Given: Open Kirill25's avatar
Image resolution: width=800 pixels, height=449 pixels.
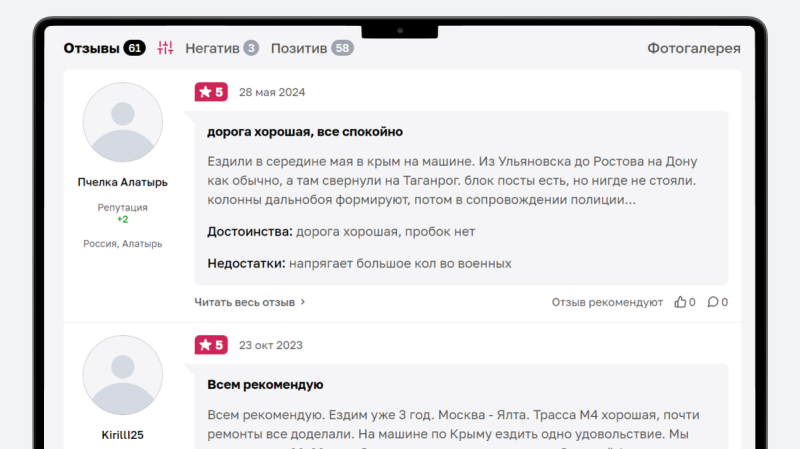Looking at the screenshot, I should tap(123, 375).
